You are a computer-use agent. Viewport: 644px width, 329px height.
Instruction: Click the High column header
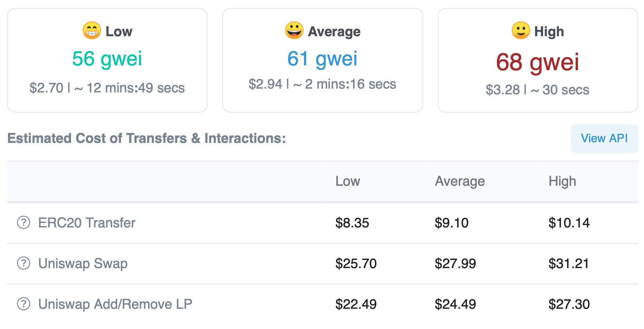562,181
